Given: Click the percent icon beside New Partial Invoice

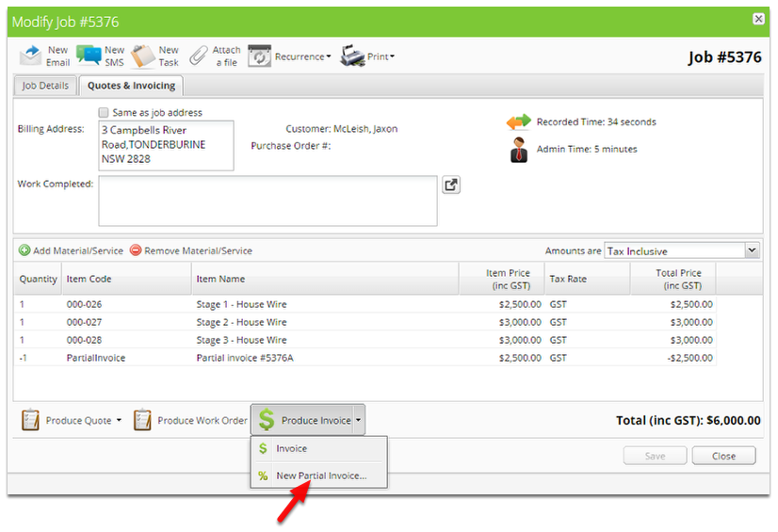Looking at the screenshot, I should tap(263, 476).
